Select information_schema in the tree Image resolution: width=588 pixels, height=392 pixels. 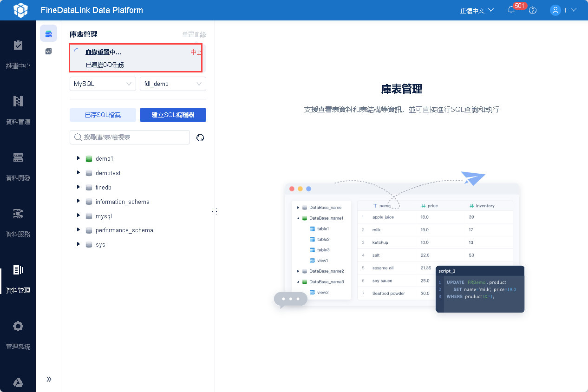pyautogui.click(x=123, y=202)
